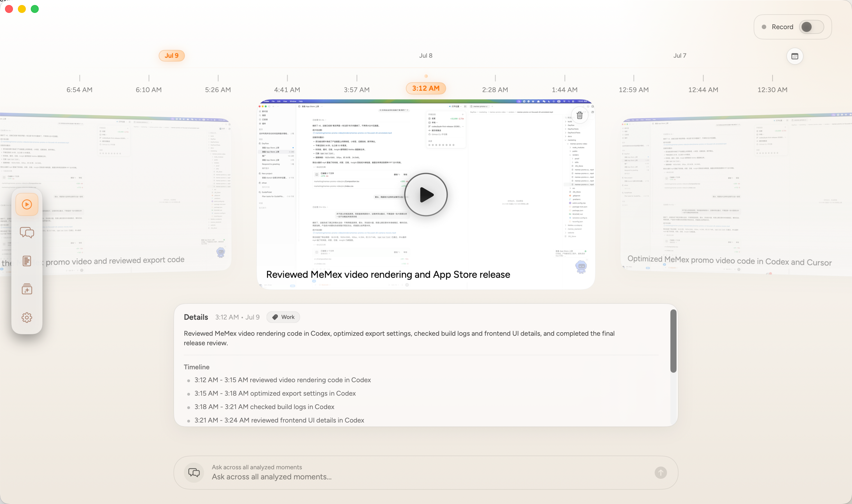Open the calendar date picker
852x504 pixels.
tap(795, 56)
